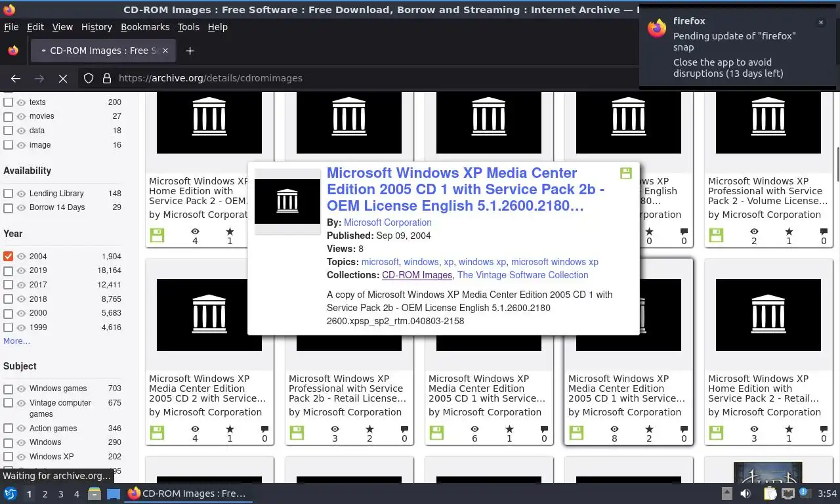Expand more year options with More link
The height and width of the screenshot is (504, 840).
(16, 341)
